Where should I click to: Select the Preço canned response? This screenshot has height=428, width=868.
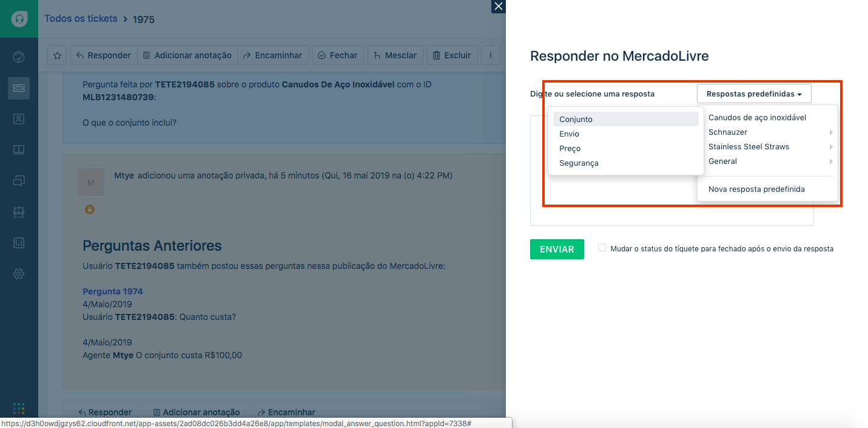tap(626, 148)
